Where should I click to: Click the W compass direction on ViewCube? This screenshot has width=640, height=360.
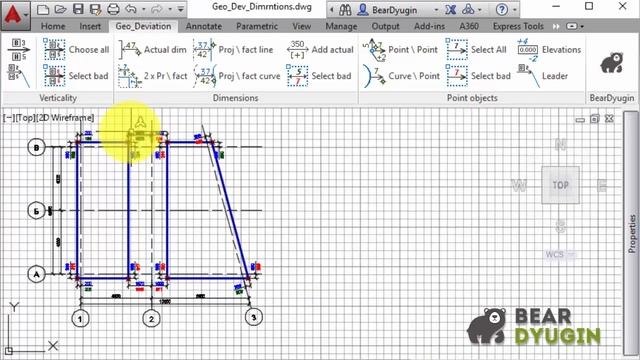(x=519, y=186)
